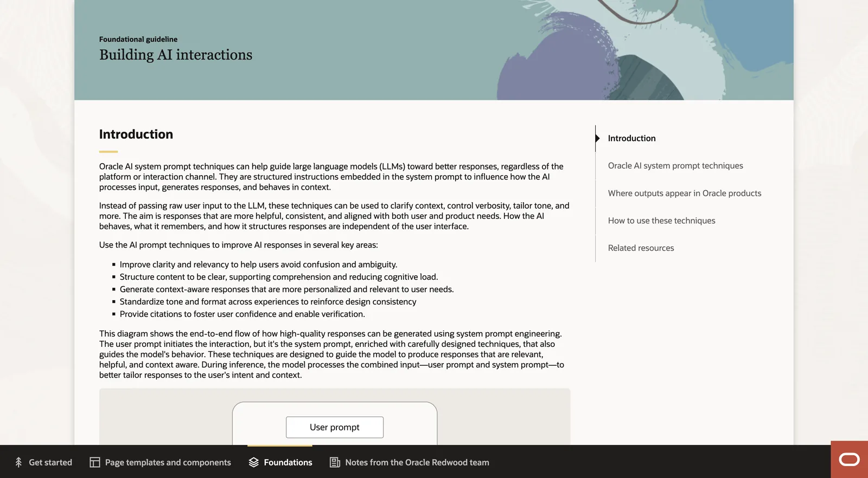Click the Page templates layout icon
The width and height of the screenshot is (868, 478).
95,462
